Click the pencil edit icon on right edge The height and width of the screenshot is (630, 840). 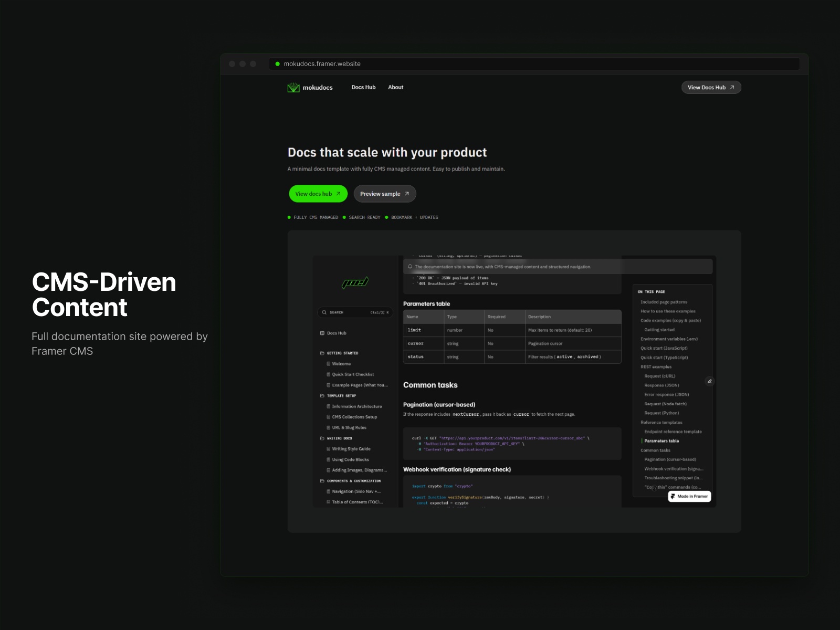pyautogui.click(x=710, y=382)
